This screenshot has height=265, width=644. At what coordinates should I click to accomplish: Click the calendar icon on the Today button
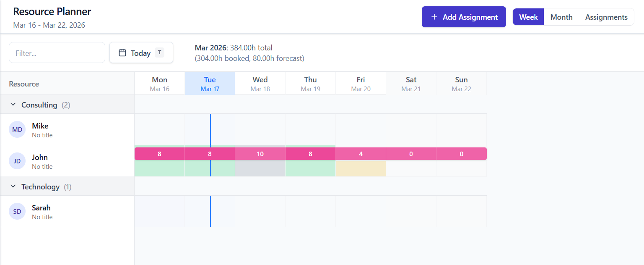pyautogui.click(x=122, y=52)
